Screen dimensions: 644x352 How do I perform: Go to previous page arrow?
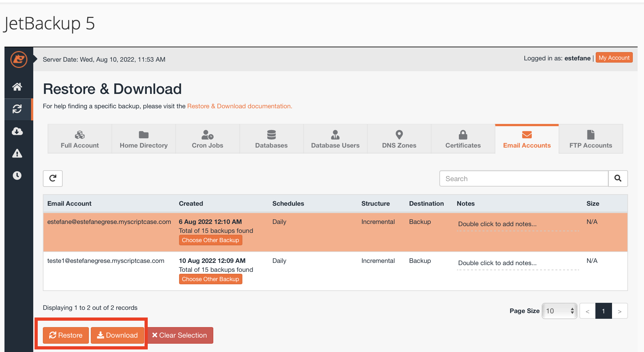(587, 311)
